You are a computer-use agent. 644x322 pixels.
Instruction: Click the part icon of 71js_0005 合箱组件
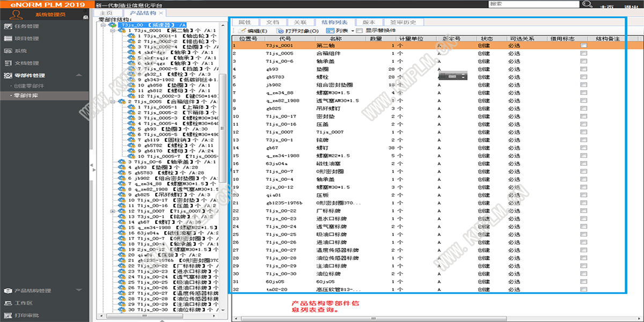122,101
